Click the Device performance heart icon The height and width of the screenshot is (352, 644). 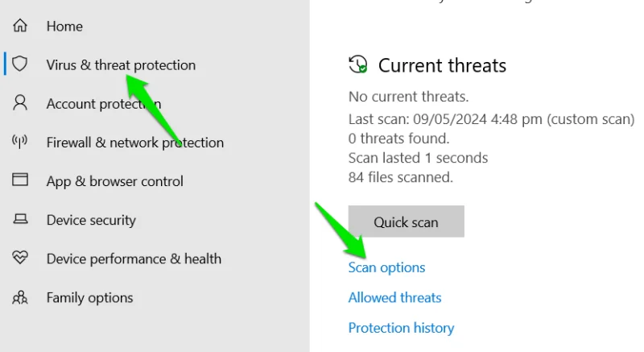point(20,259)
